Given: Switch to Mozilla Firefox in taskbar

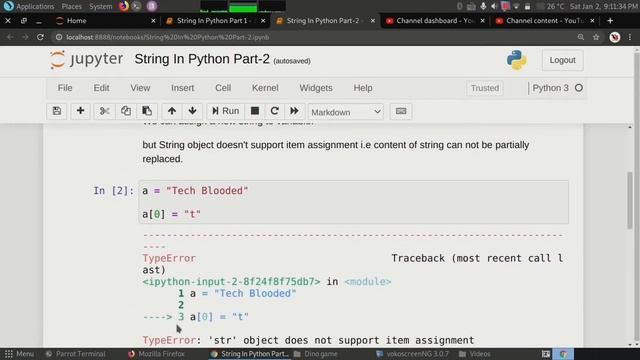Looking at the screenshot, I should pos(156,354).
